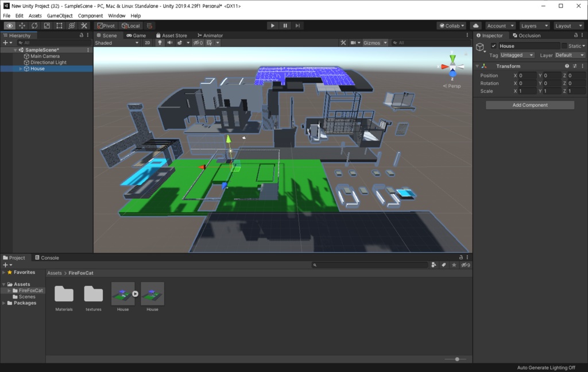Toggle Local/Global handle rotation
The height and width of the screenshot is (372, 588).
tap(130, 25)
